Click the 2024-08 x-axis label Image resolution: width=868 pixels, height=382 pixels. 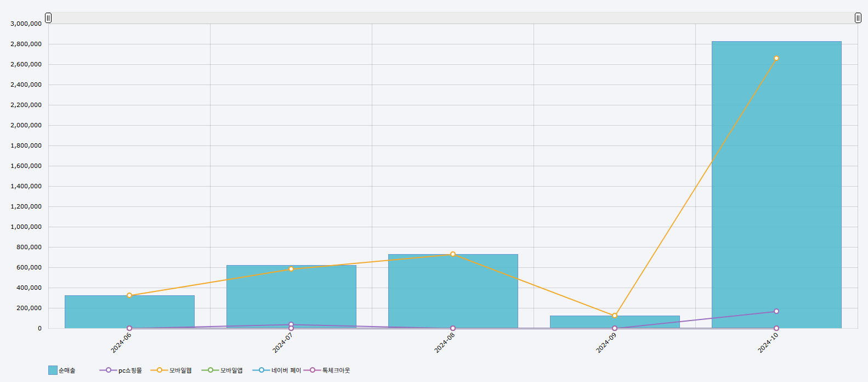coord(445,343)
